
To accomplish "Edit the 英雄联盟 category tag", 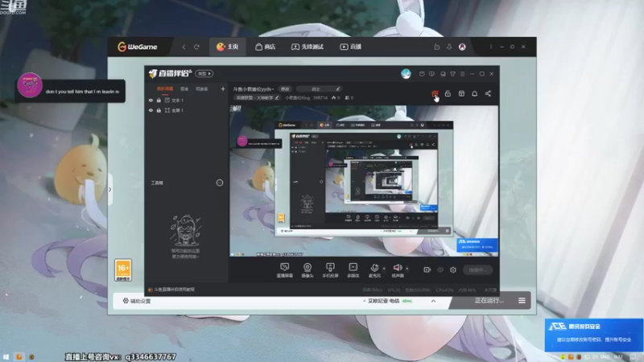I will click(x=257, y=97).
